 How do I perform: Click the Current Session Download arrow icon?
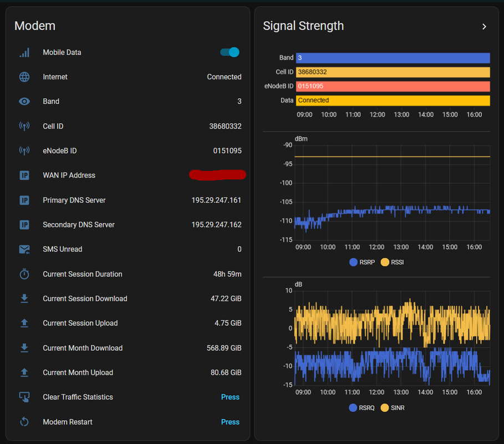(x=24, y=299)
